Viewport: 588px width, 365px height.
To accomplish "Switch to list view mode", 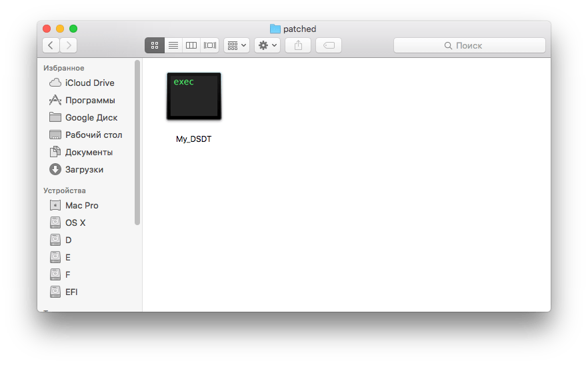I will [x=173, y=45].
